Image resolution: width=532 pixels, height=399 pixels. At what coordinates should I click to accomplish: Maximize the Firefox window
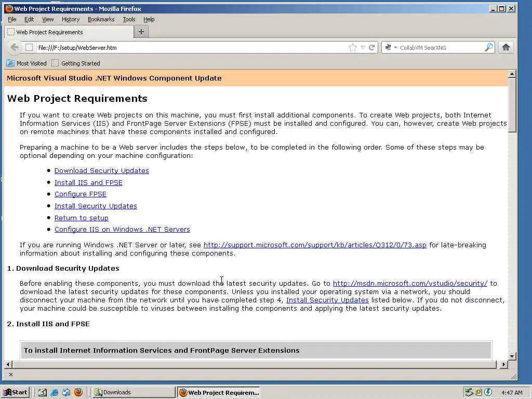coord(502,9)
